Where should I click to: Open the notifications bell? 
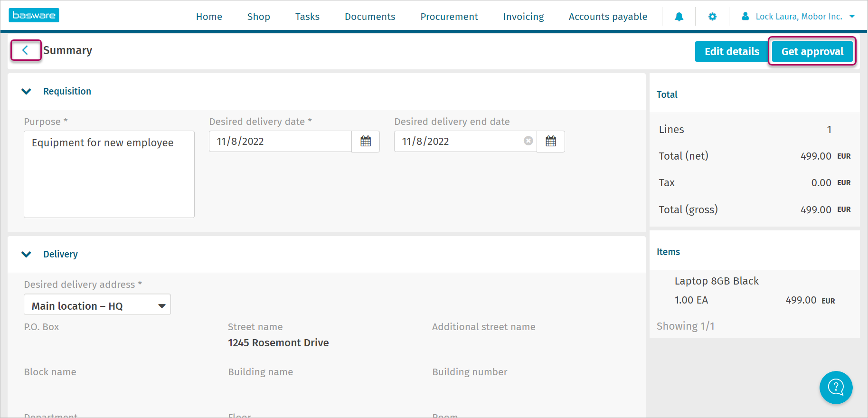[x=679, y=17]
